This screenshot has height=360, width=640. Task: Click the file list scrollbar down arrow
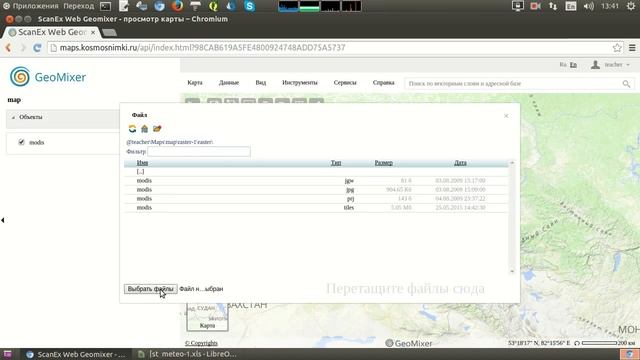pyautogui.click(x=512, y=271)
